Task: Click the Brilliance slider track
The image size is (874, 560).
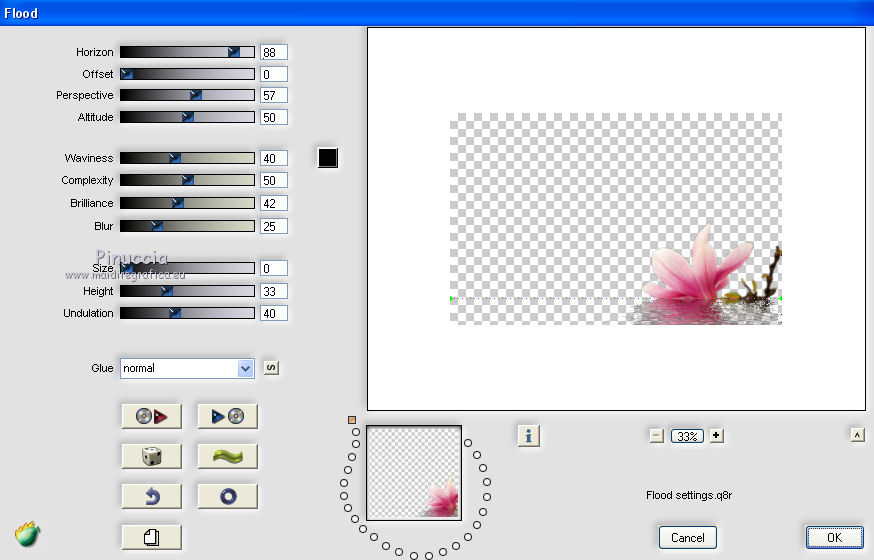Action: pos(187,203)
